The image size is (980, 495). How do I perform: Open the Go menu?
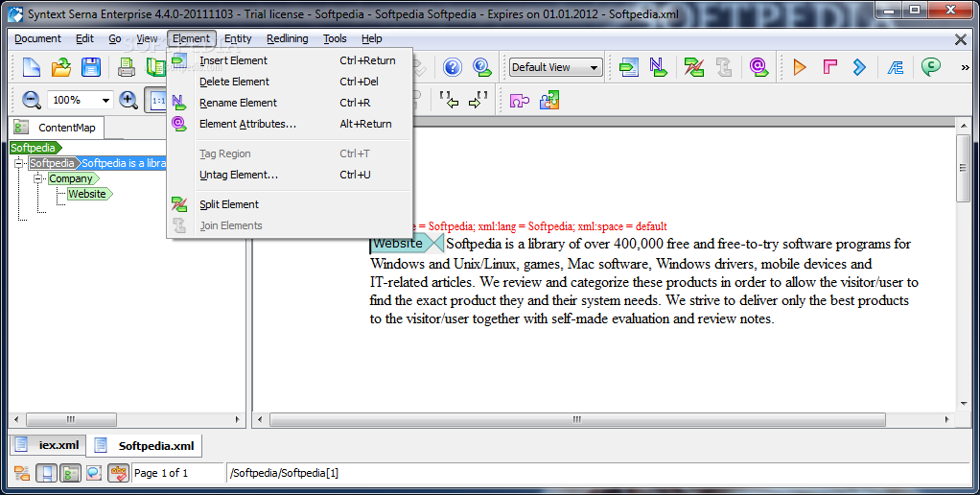[x=115, y=38]
